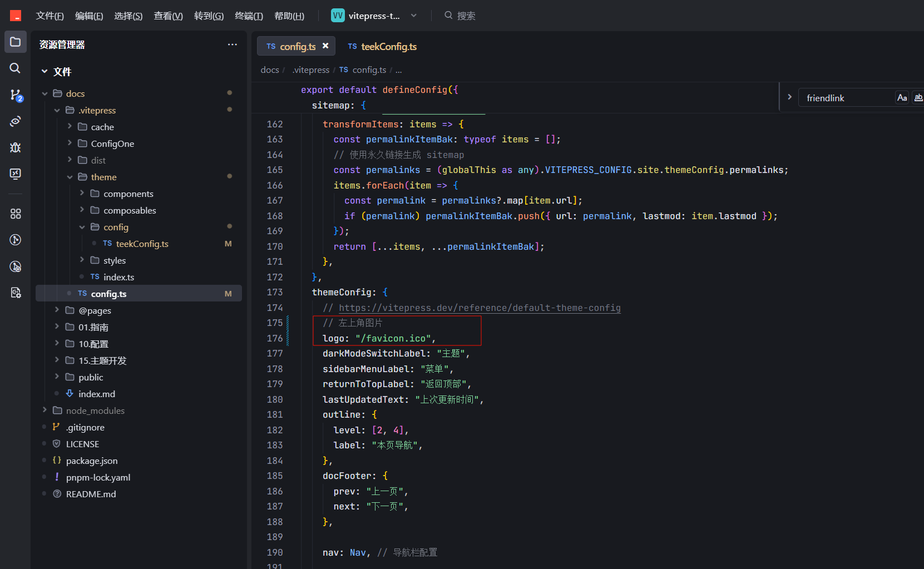
Task: Open the 查看(V) menu
Action: tap(168, 16)
